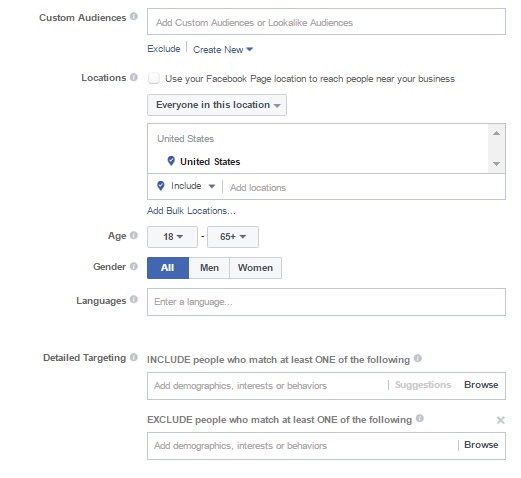Click the Detailed Targeting info icon

[x=134, y=357]
